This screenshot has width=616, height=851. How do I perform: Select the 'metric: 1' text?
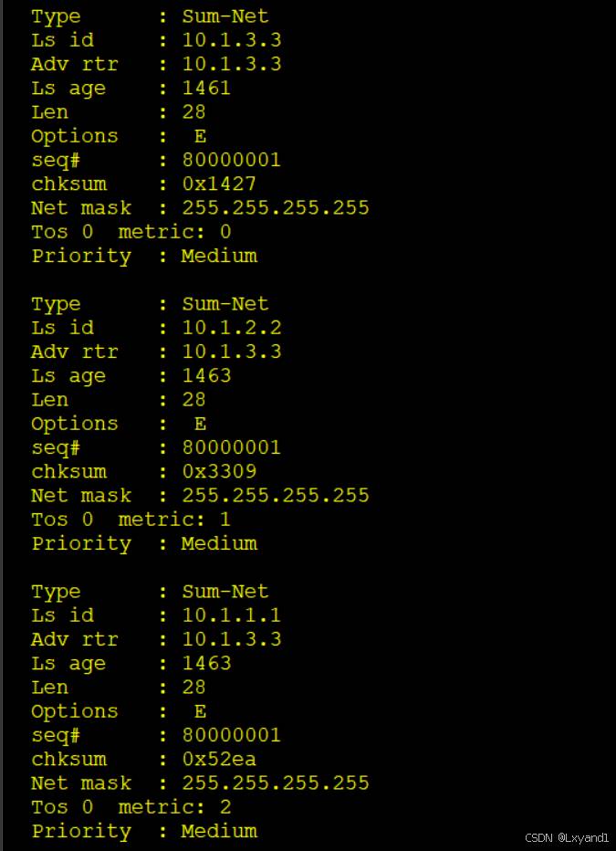(x=174, y=520)
